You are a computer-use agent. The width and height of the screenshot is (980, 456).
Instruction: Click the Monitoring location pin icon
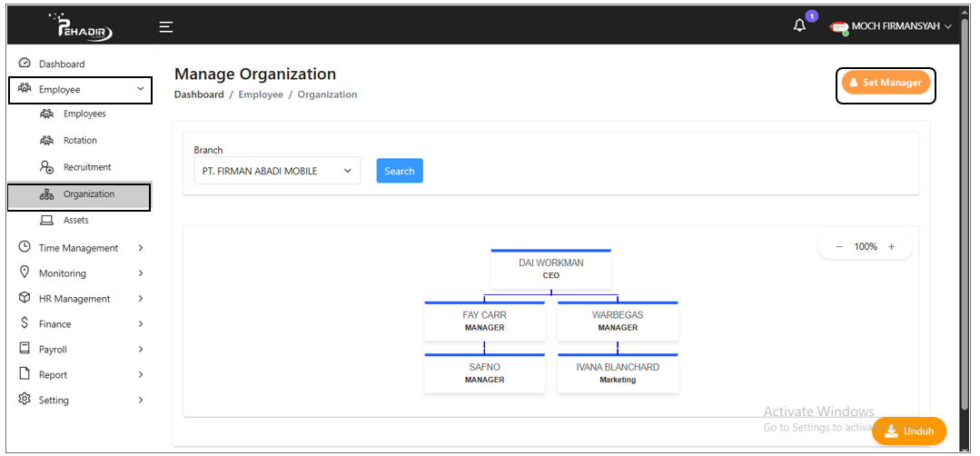pos(25,273)
